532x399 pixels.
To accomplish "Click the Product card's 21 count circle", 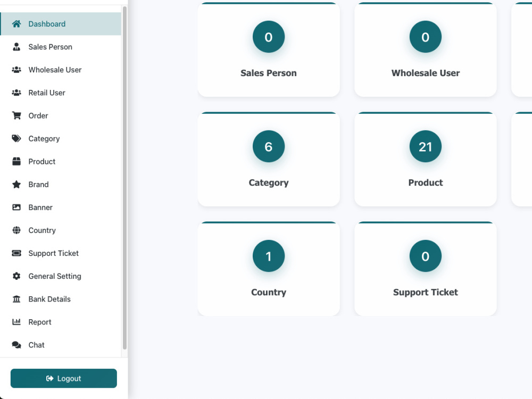I will pos(426,146).
